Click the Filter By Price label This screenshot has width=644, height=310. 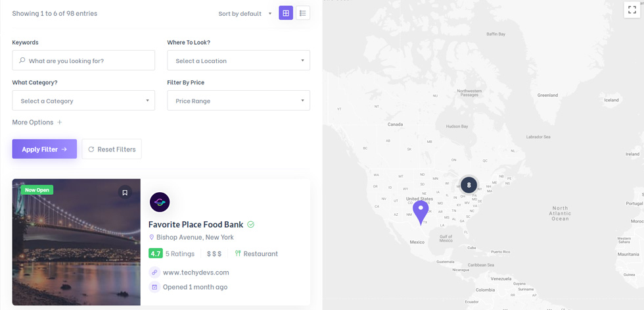pos(185,82)
